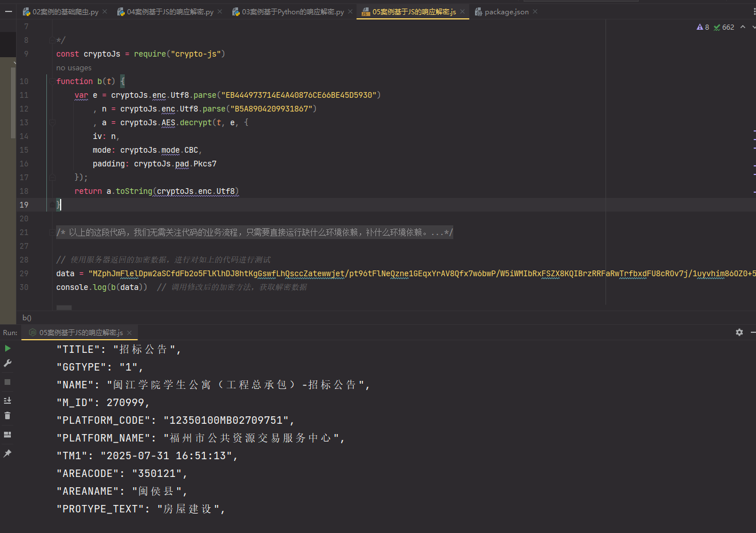Screen dimensions: 756x533
Task: Click the "PLATFORM_CODE" output line
Action: [x=176, y=420]
